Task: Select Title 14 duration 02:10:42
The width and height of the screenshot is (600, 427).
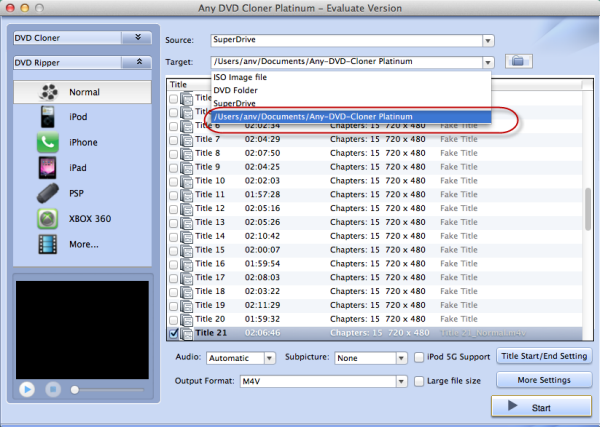Action: pyautogui.click(x=262, y=236)
